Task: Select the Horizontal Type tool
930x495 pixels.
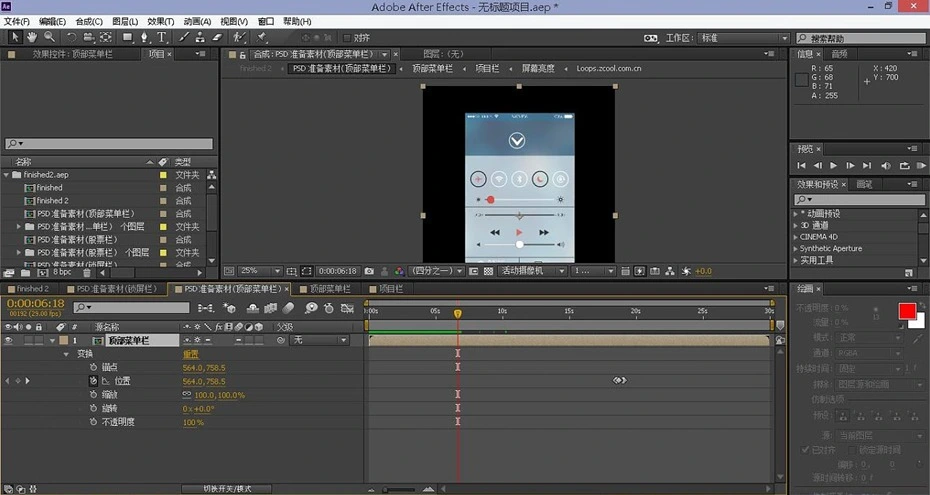Action: (x=161, y=37)
